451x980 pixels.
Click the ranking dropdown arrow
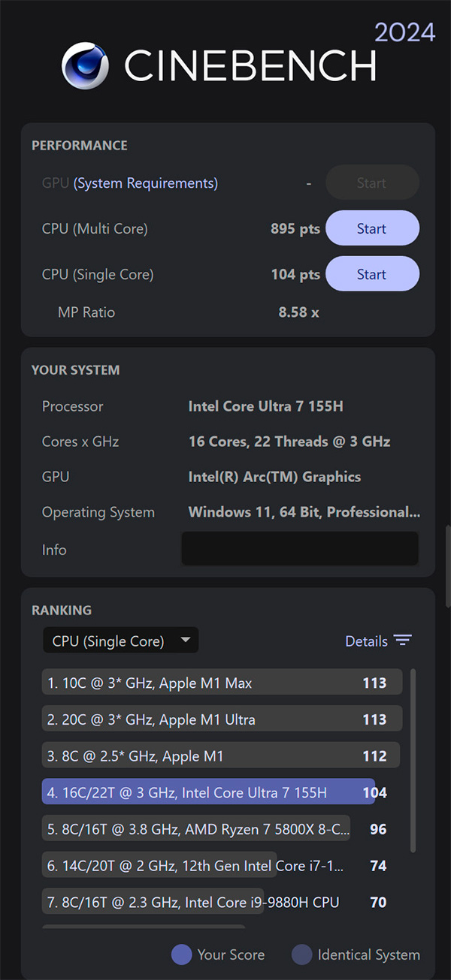click(x=186, y=641)
